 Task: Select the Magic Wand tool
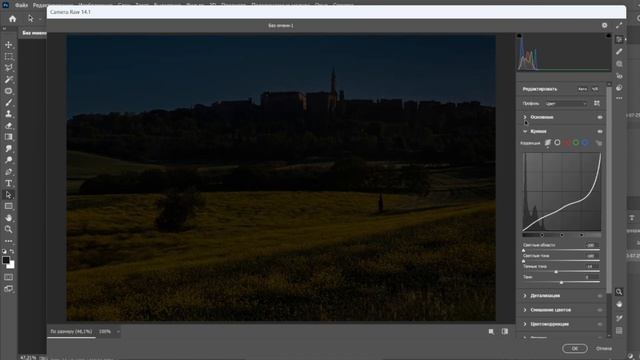point(9,79)
